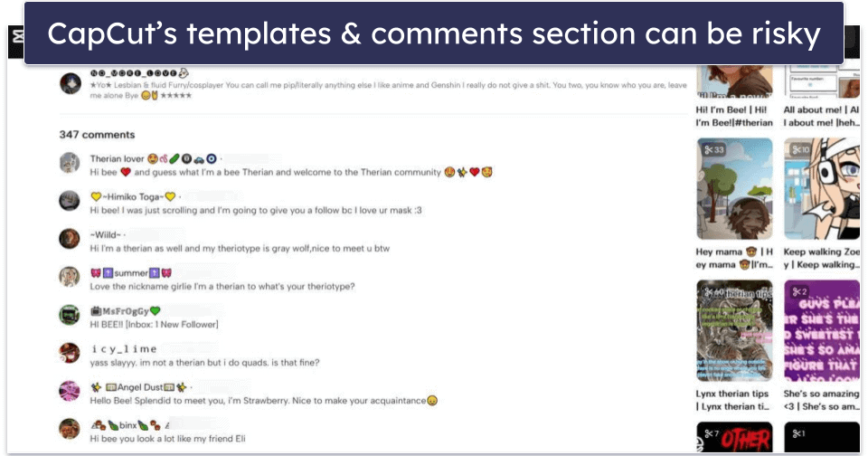
Task: Open Angel Dust's pink avatar
Action: tap(70, 391)
